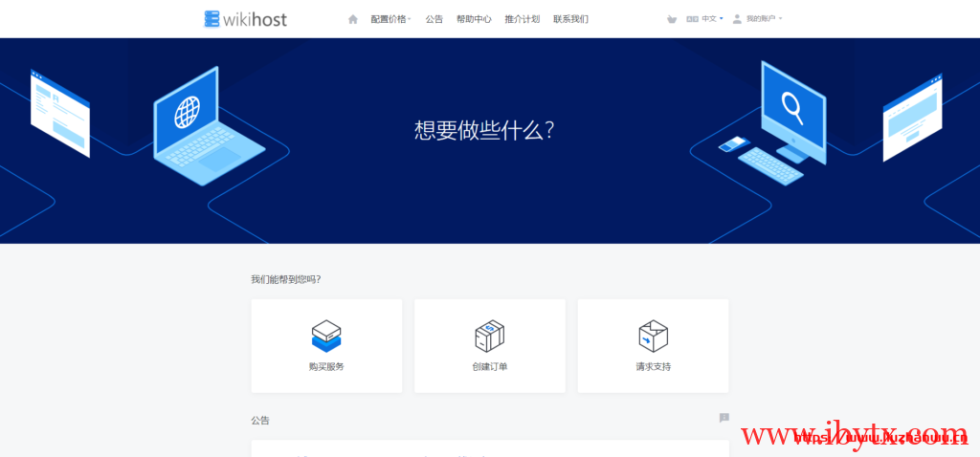Click the 想要做些什么? heading text

coord(484,130)
